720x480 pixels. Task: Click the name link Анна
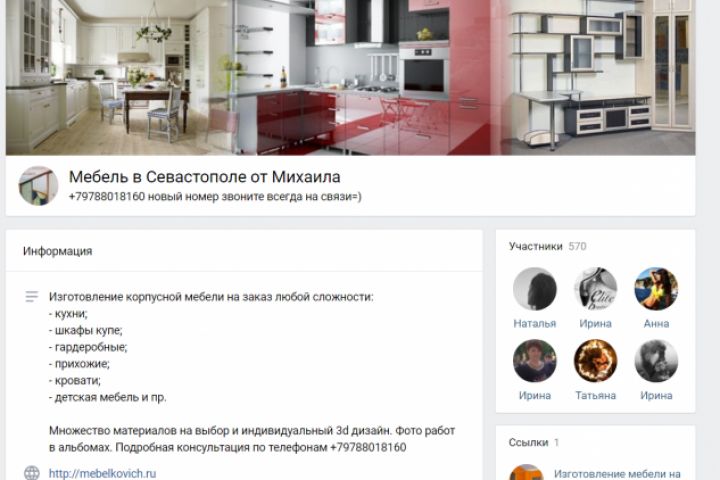(656, 323)
